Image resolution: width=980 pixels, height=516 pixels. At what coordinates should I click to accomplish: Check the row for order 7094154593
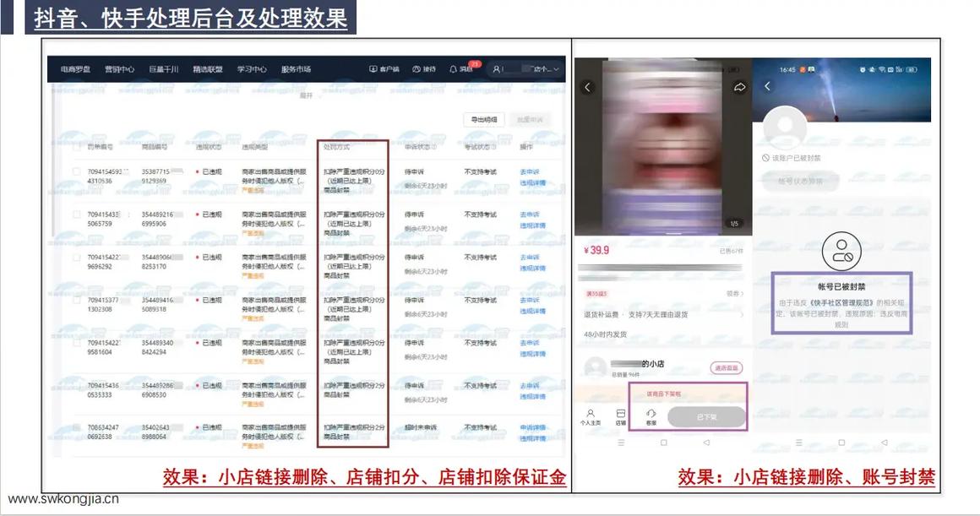pyautogui.click(x=76, y=171)
